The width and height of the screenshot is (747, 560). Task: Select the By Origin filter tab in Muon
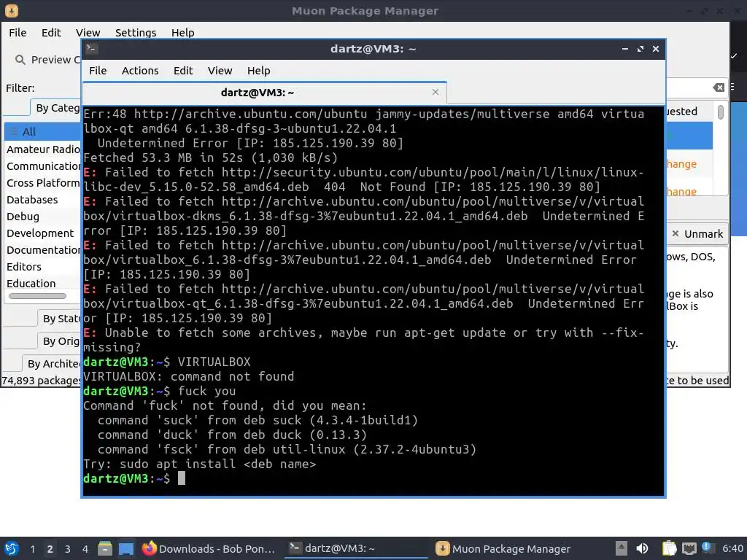[x=60, y=341]
